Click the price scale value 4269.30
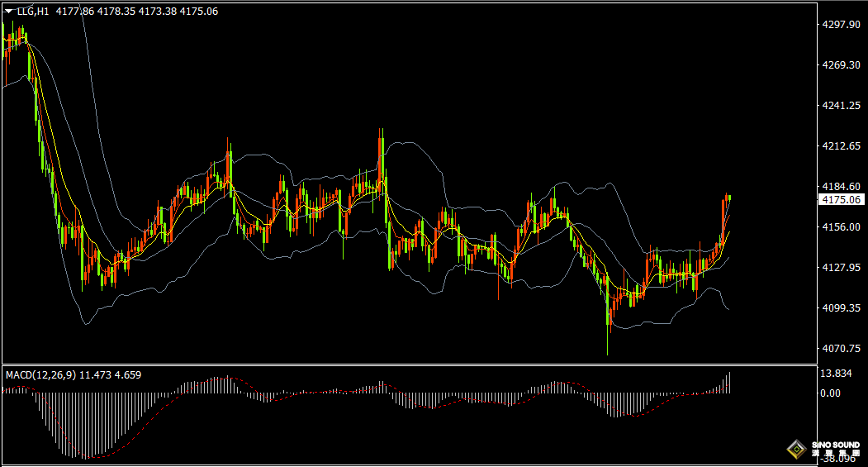This screenshot has width=868, height=467. [841, 64]
